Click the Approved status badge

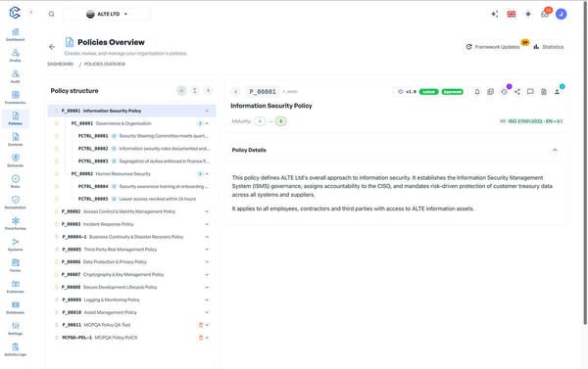(x=452, y=92)
